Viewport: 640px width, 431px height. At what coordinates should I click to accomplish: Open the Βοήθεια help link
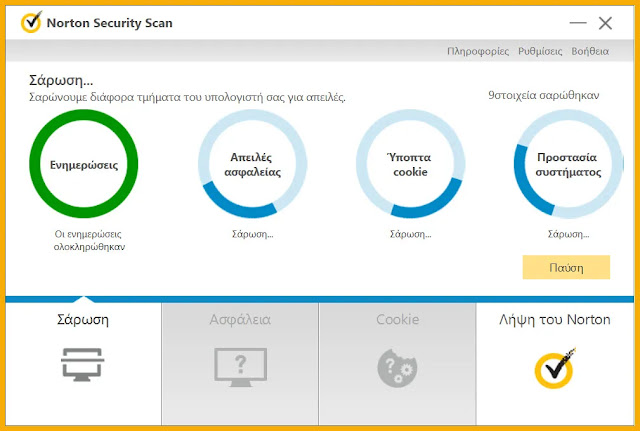(590, 51)
